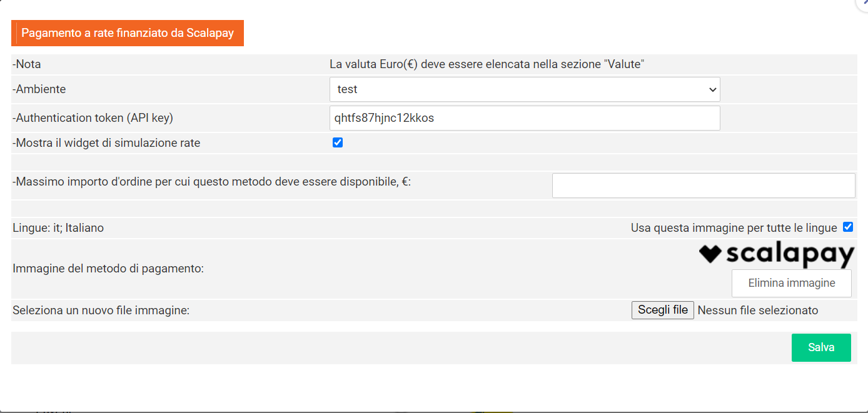This screenshot has height=413, width=868.
Task: Toggle the rate simulation widget checkbox
Action: tap(338, 142)
